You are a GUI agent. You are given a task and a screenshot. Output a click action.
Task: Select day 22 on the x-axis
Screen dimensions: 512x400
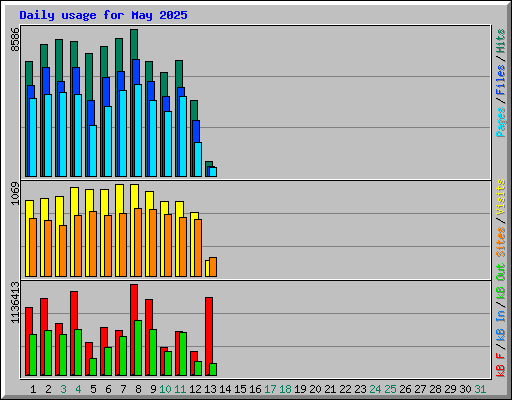click(x=345, y=389)
